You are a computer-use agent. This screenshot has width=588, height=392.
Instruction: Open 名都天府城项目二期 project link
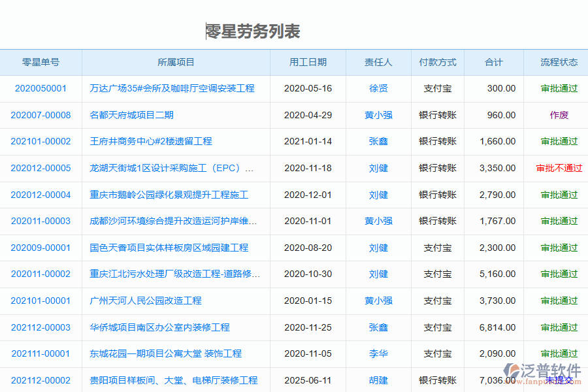pyautogui.click(x=131, y=114)
